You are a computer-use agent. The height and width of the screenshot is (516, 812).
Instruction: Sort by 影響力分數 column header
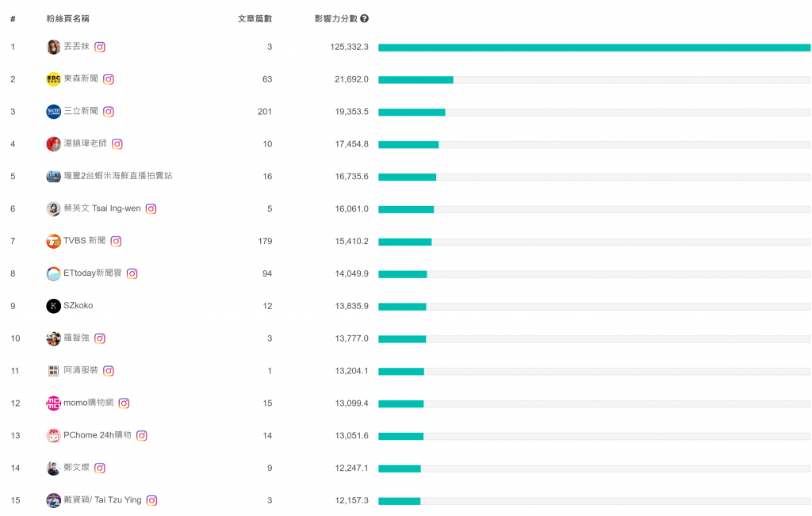tap(336, 19)
